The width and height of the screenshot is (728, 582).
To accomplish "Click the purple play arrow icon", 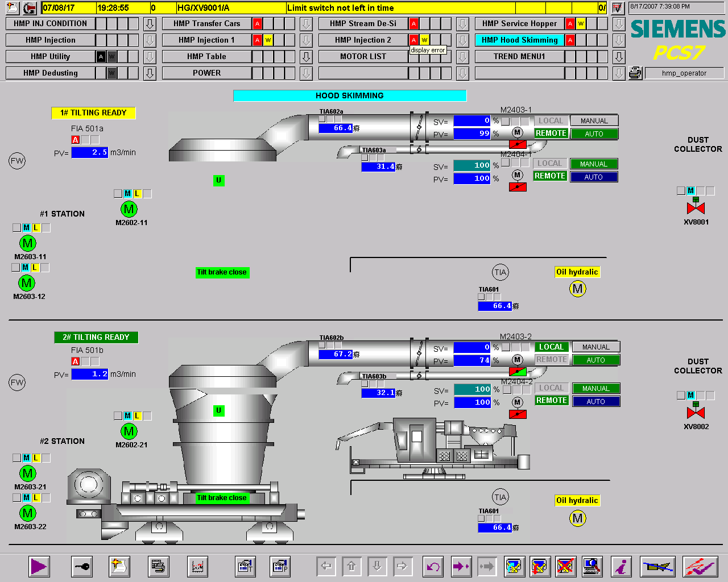I will click(39, 566).
